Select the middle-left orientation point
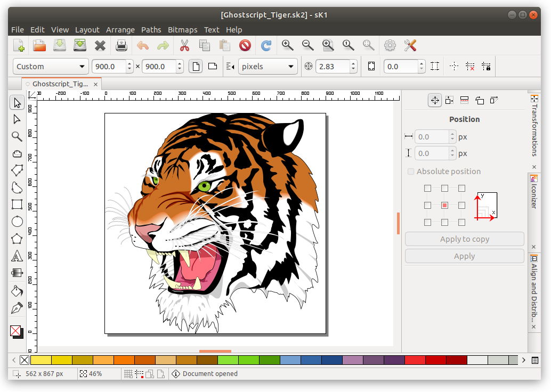Screen dimensions: 551x392 point(428,205)
